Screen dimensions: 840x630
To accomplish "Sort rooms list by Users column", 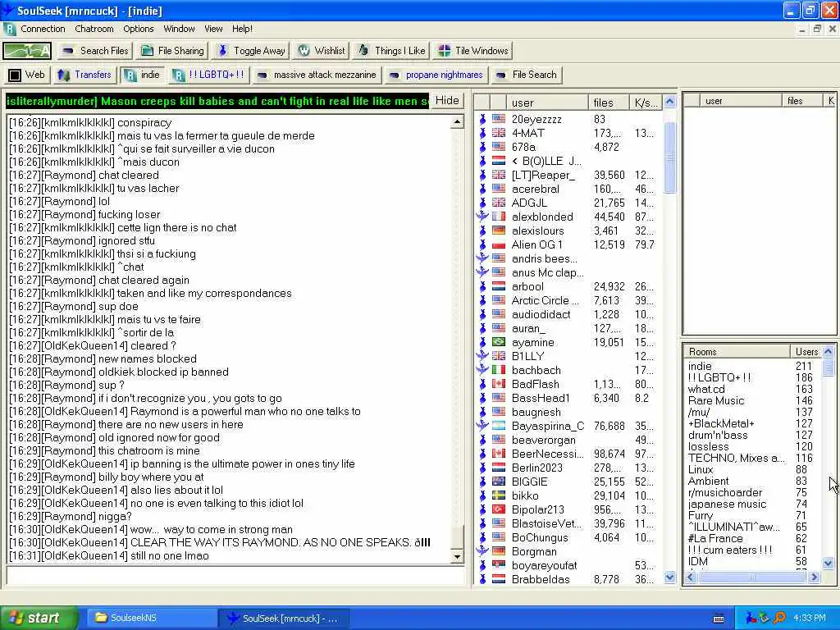I will pyautogui.click(x=806, y=352).
